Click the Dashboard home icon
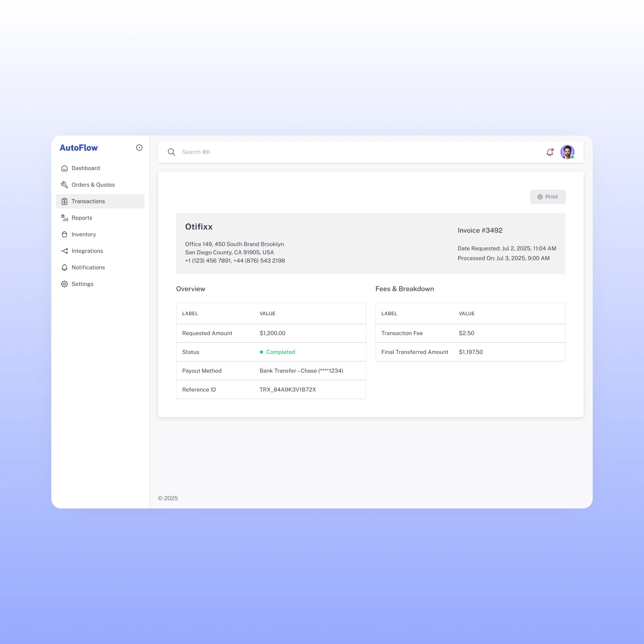This screenshot has width=644, height=644. tap(64, 168)
